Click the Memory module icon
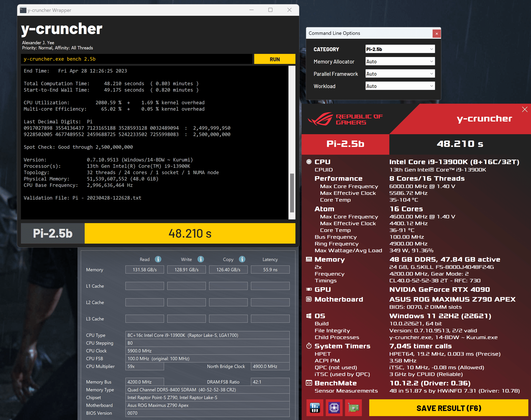This screenshot has width=531, height=420. coord(309,259)
